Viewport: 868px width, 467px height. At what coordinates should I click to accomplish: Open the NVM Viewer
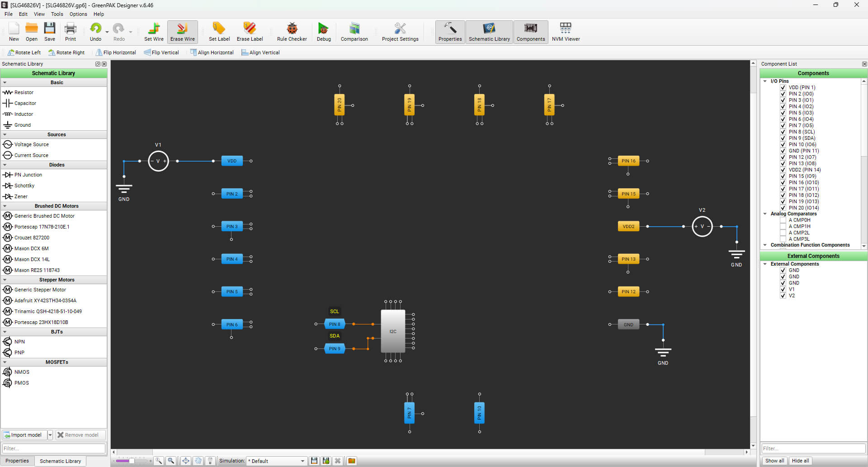566,32
